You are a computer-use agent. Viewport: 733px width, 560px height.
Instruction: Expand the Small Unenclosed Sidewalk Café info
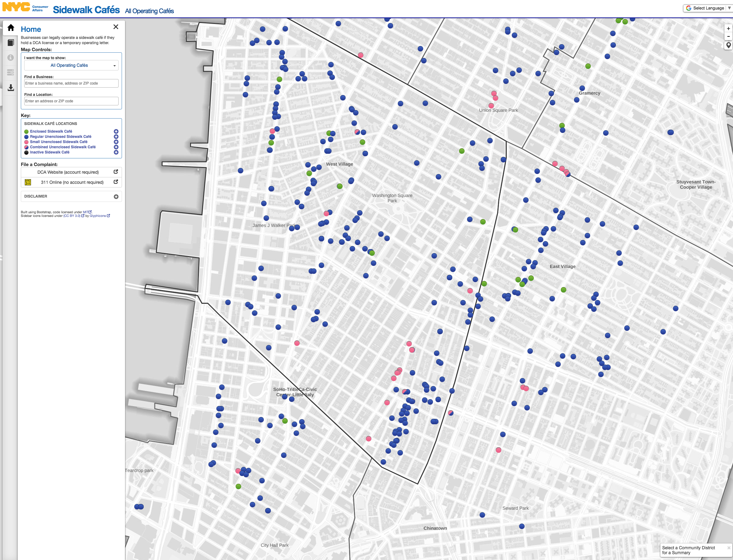point(116,142)
